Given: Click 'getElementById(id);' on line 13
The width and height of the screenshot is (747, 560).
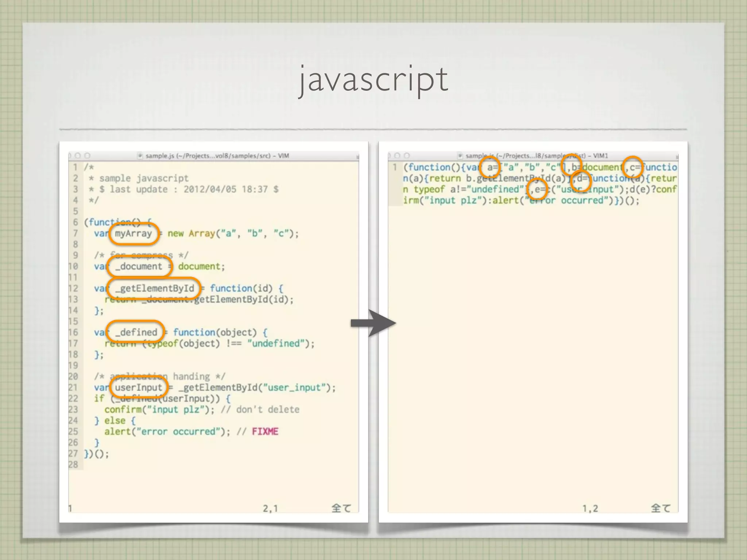Looking at the screenshot, I should (x=244, y=299).
